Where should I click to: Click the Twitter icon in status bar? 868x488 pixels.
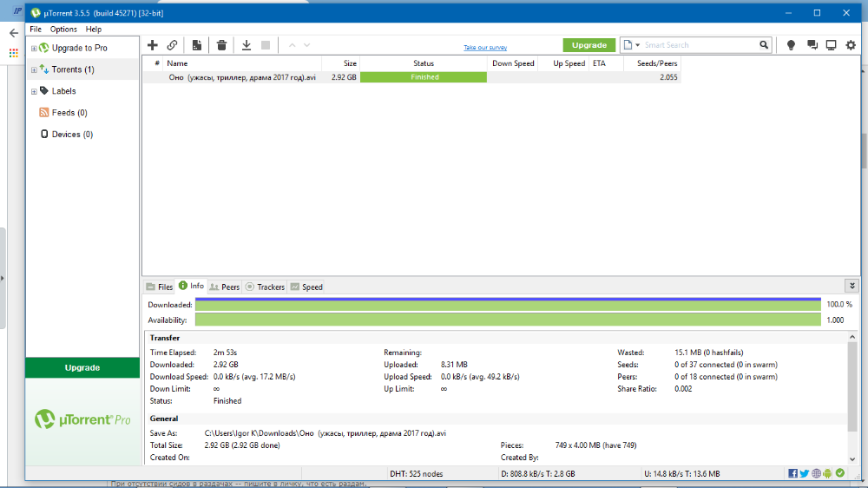(805, 473)
